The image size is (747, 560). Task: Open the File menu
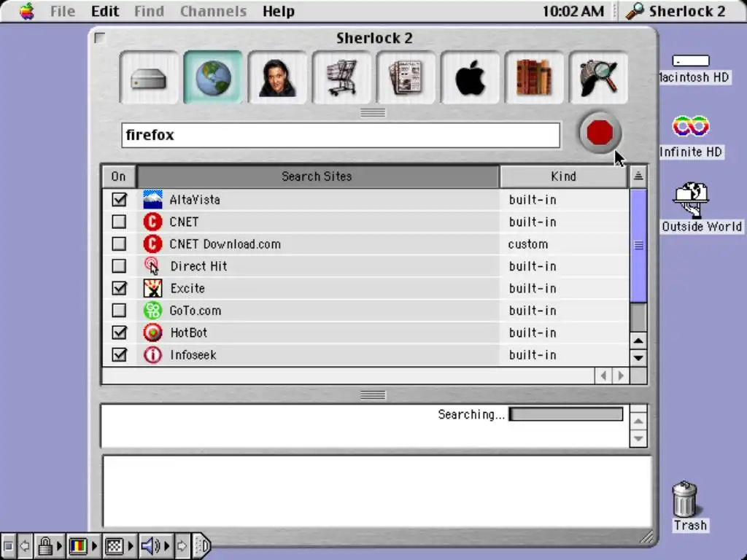click(x=63, y=11)
